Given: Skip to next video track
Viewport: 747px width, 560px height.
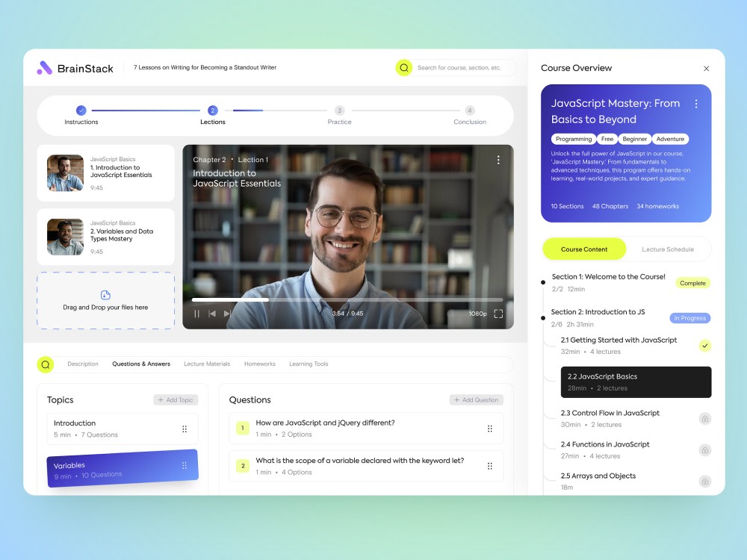Looking at the screenshot, I should tap(227, 314).
